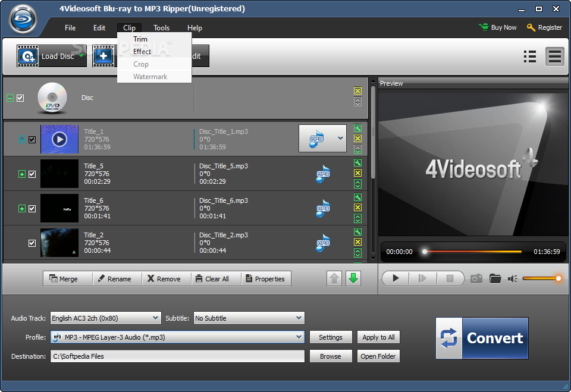Select Trim from Clip menu
This screenshot has height=392, width=571.
coord(155,39)
